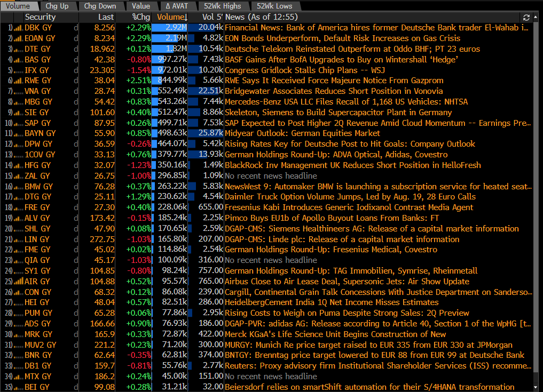Open the Mercedes-Benz USA Recall headline
This screenshot has width=543, height=392.
[x=347, y=102]
